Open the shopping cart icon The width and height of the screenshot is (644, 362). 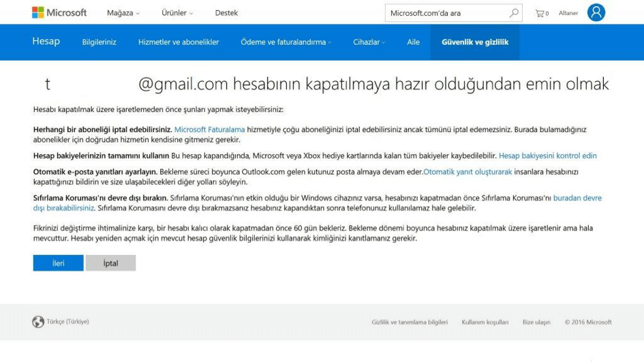pyautogui.click(x=541, y=13)
